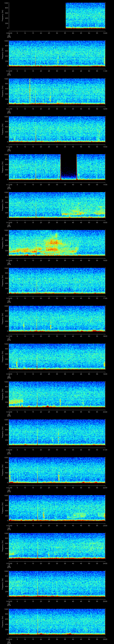This screenshot has width=114, height=644.
Task: Select the 9:20:00 spectrogram panel
Action: click(57, 432)
